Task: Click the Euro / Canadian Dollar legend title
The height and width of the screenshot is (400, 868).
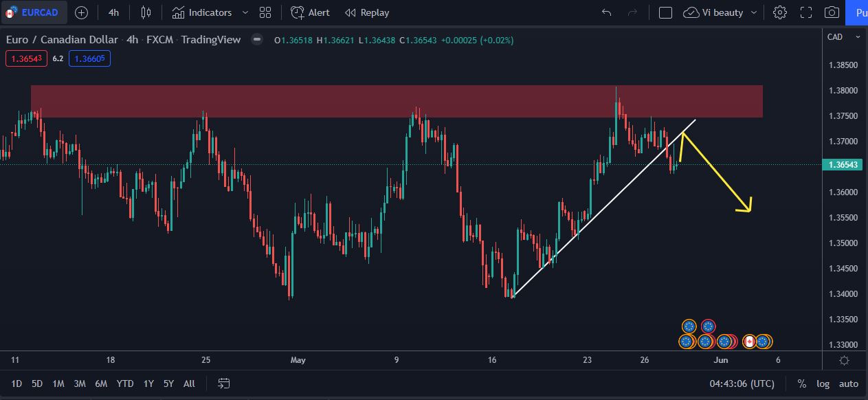Action: [x=62, y=40]
